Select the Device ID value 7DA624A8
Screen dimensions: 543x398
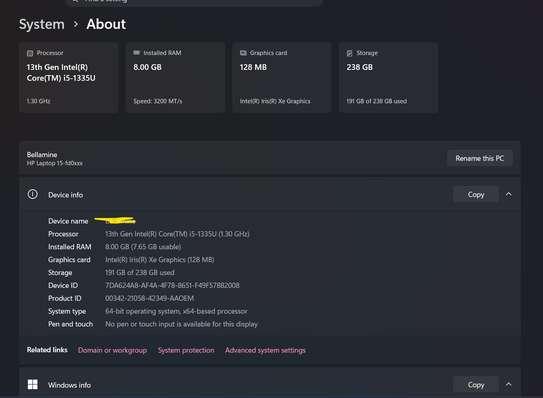[x=172, y=285]
